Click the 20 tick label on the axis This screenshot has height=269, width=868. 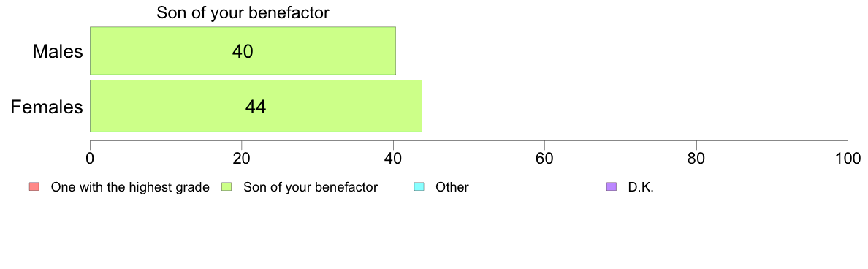point(241,158)
